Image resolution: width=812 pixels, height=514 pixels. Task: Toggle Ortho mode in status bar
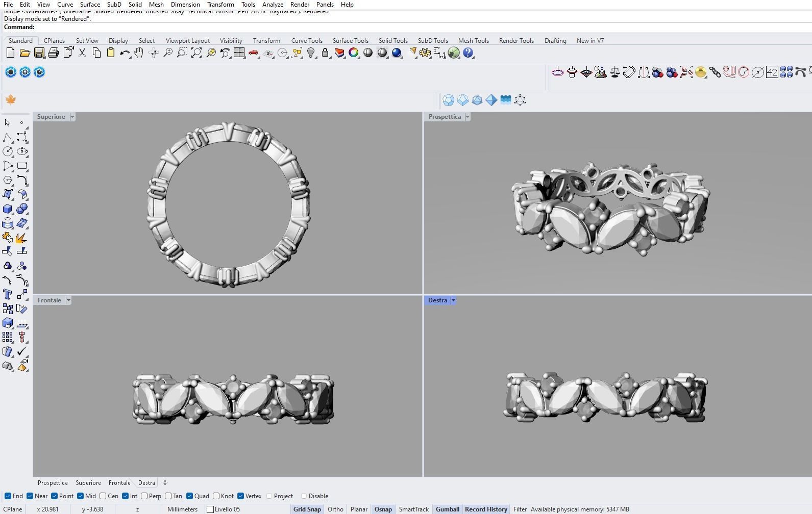tap(335, 509)
